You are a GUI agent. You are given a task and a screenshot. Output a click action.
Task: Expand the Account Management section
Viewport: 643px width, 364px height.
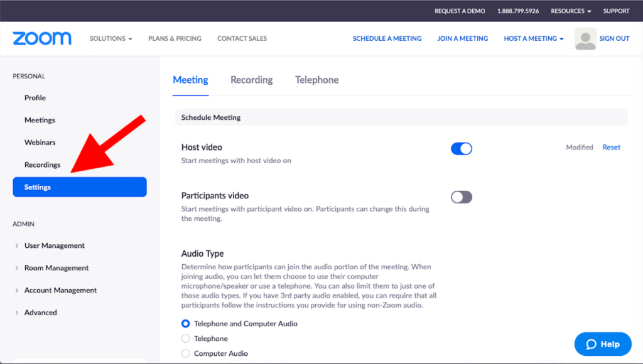60,290
